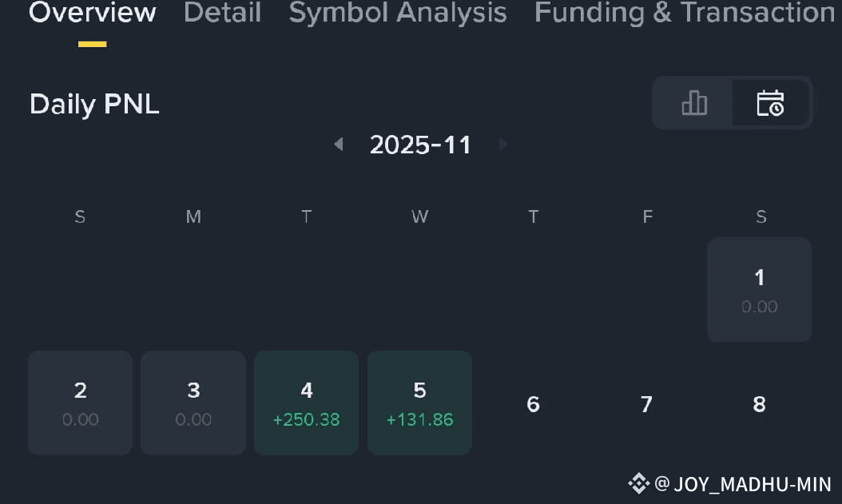The height and width of the screenshot is (504, 842).
Task: Go to next month arrow
Action: (x=503, y=144)
